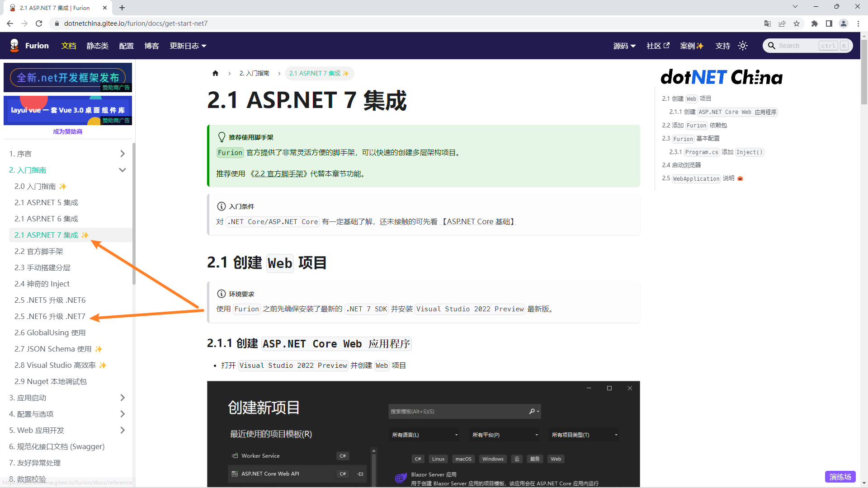
Task: Follow the 《2.2 官方脚手架》 link
Action: pos(279,174)
